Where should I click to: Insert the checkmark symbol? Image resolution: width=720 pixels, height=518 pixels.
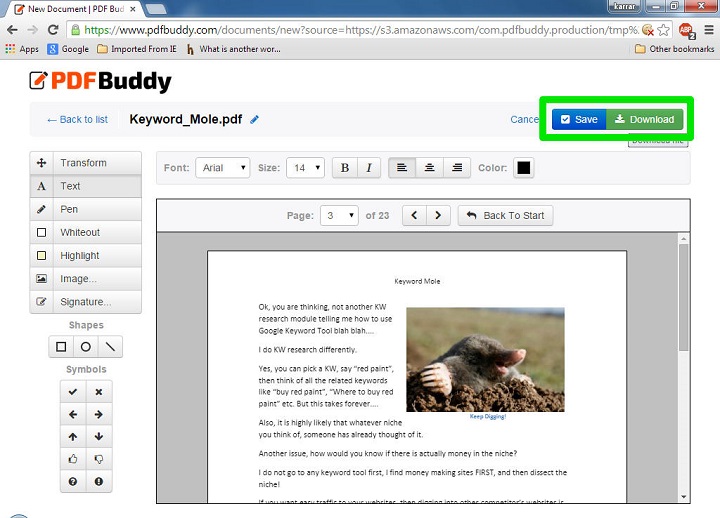(73, 392)
